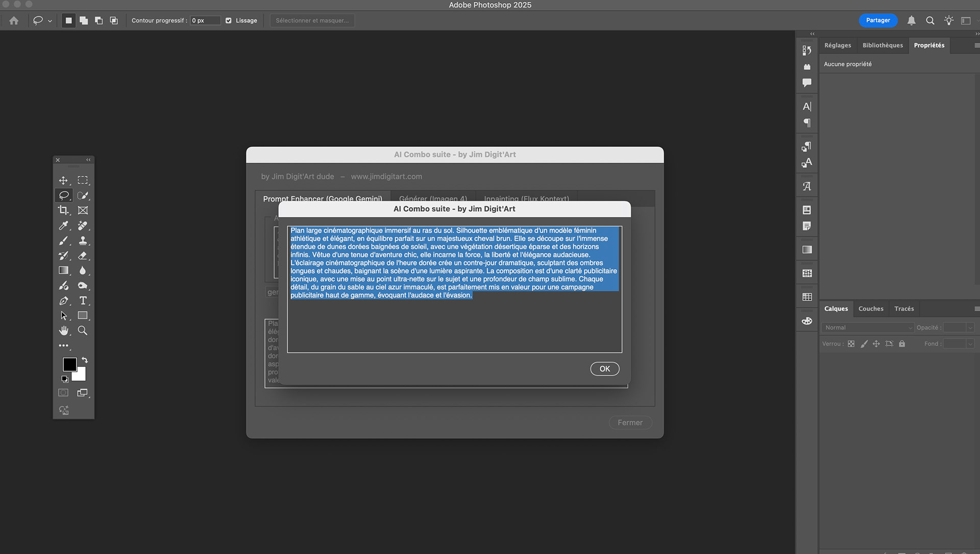The height and width of the screenshot is (554, 980).
Task: Select the Clone Stamp tool
Action: (83, 240)
